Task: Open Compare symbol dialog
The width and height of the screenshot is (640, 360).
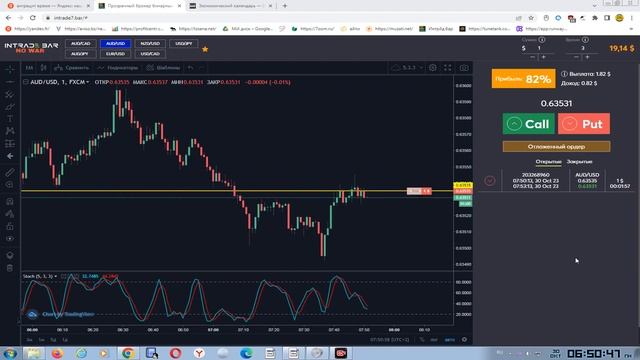Action: (72, 68)
